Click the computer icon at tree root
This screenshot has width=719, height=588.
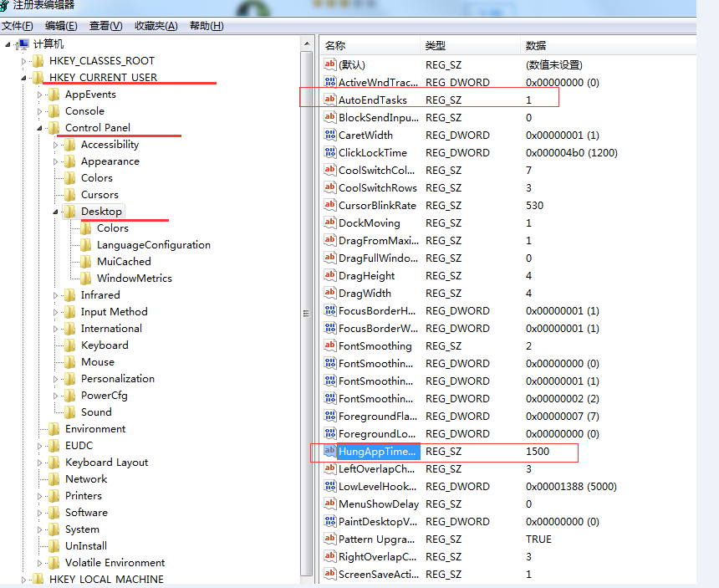(x=23, y=44)
